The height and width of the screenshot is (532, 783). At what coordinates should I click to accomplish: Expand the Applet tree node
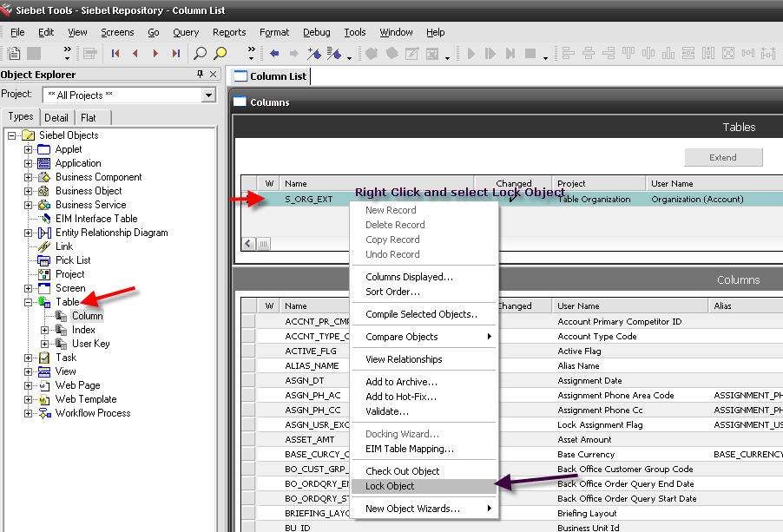tap(27, 148)
